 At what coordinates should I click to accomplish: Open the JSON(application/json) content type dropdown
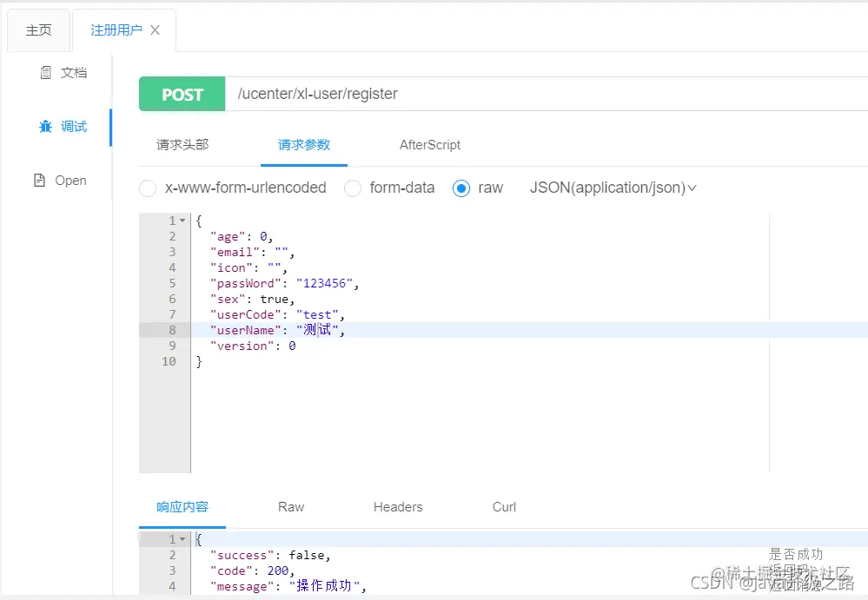click(x=613, y=188)
